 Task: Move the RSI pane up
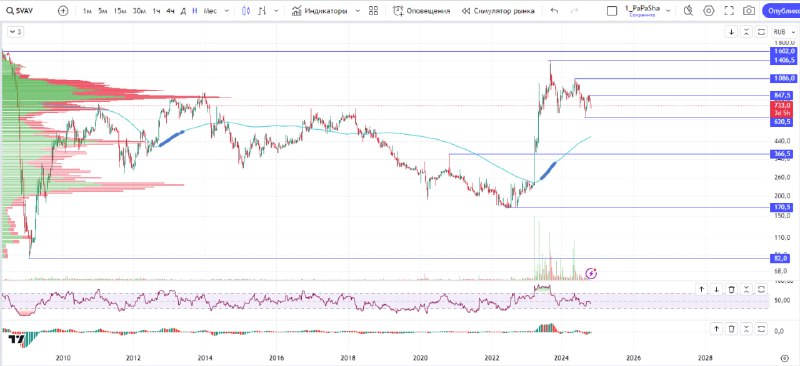702,289
